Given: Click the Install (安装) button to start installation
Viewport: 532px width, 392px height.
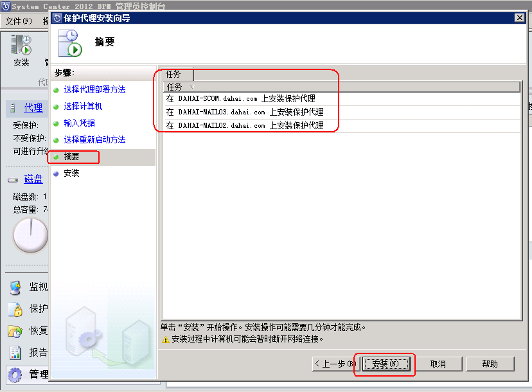Looking at the screenshot, I should 386,364.
